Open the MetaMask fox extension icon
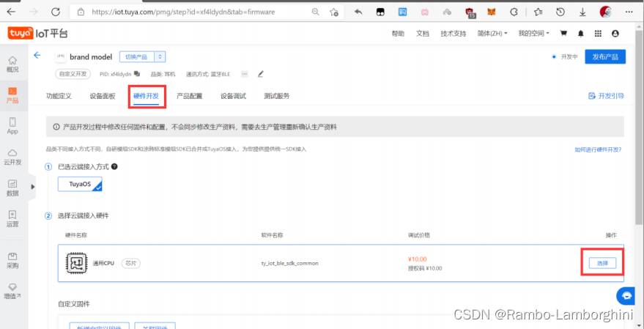The image size is (644, 329). click(491, 12)
